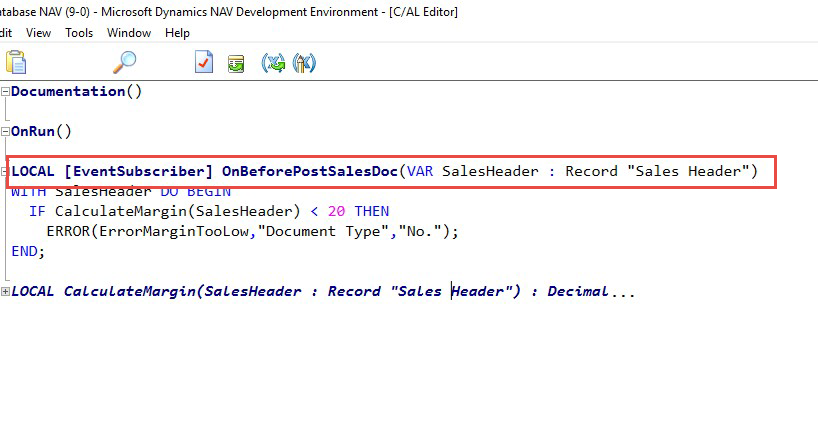Click the Decimal return type text
Viewport: 818px width, 424px height.
pos(578,292)
